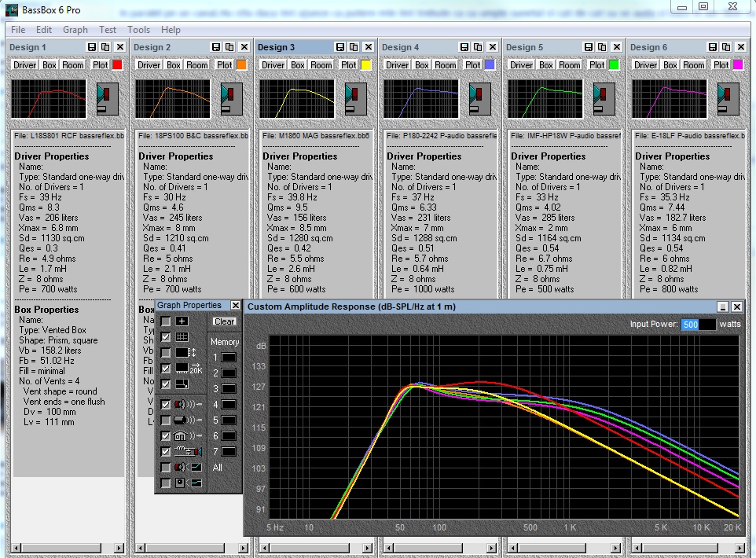Click the copy icon in Design 5 header
Screen dimensions: 756x558
pyautogui.click(x=602, y=47)
